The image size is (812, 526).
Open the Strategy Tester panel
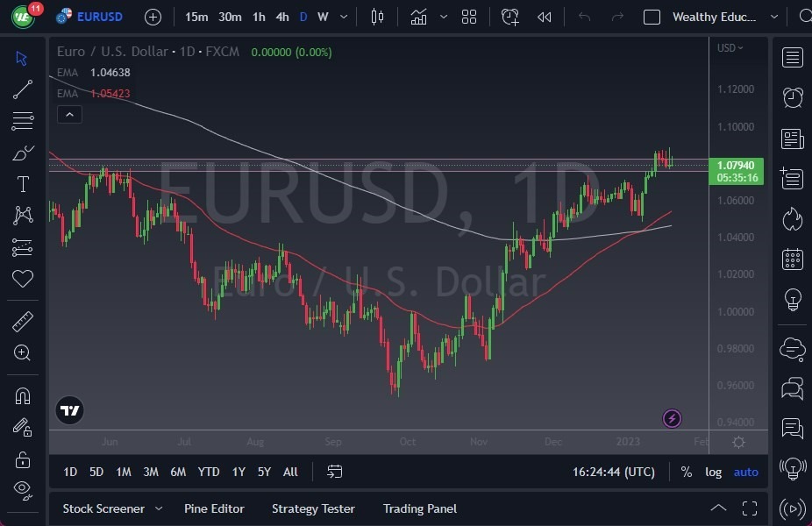click(313, 508)
